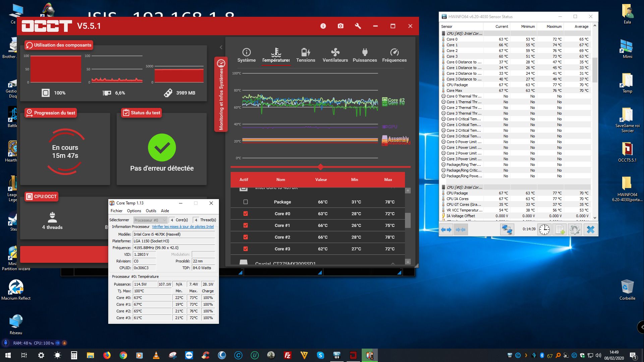
Task: Open the Action Center notifications
Action: coord(633,355)
